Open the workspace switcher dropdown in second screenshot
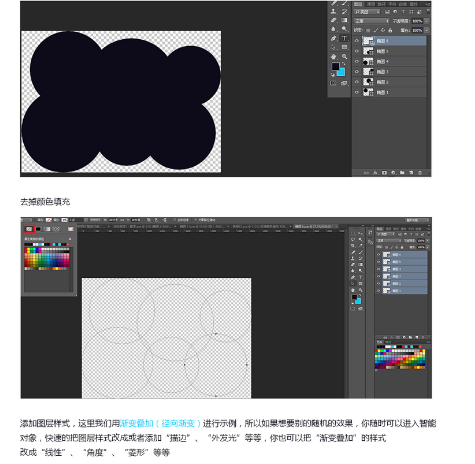Viewport: 475px width, 464px height. [x=417, y=220]
